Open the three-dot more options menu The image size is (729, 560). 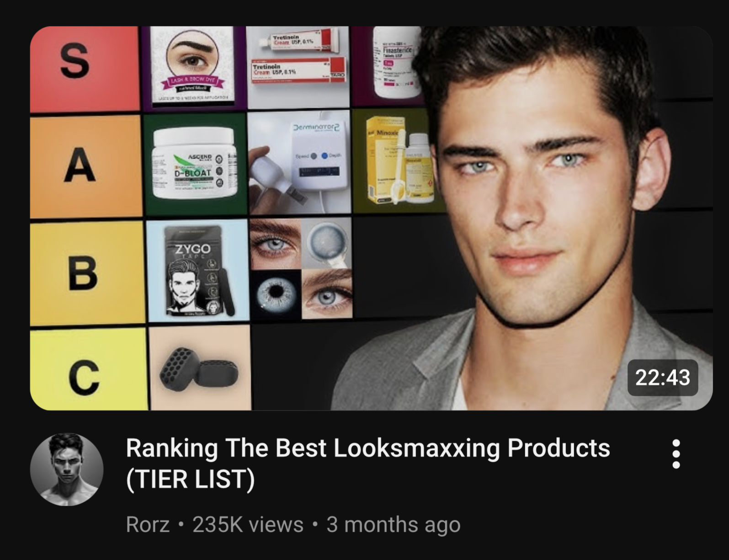[x=676, y=454]
